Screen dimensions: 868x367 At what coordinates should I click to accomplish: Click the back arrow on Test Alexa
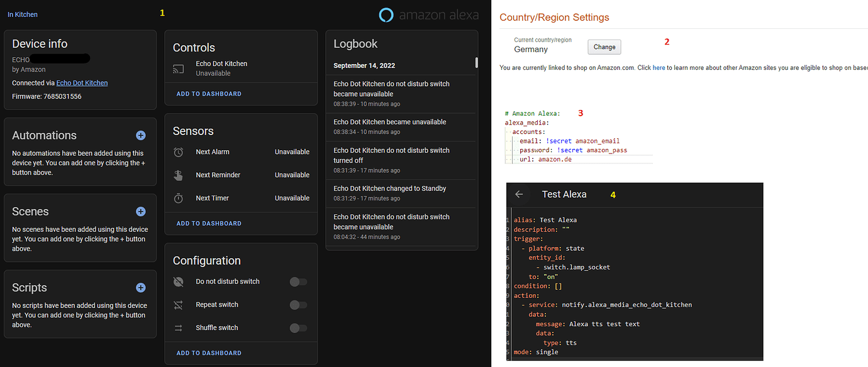[519, 194]
